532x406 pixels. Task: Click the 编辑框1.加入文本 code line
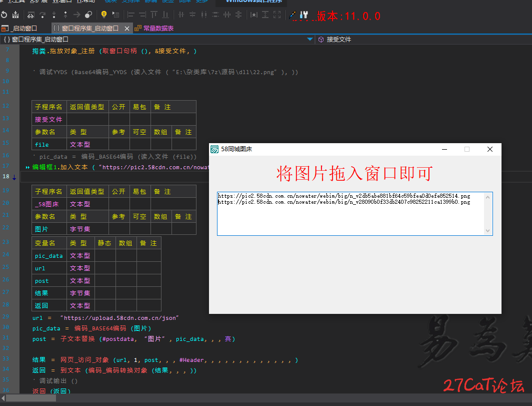[120, 167]
